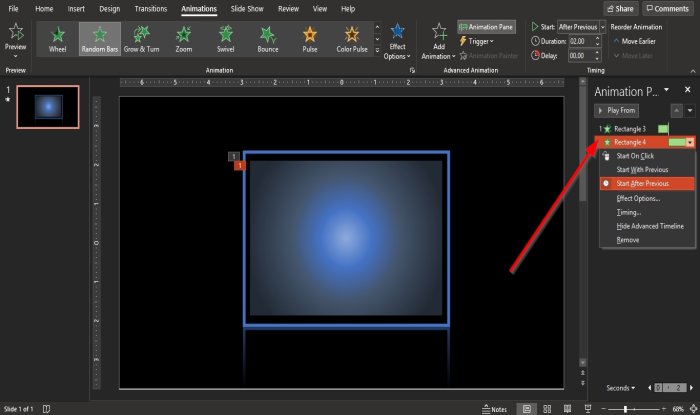
Task: Open the Seconds zoom dropdown
Action: click(x=621, y=388)
